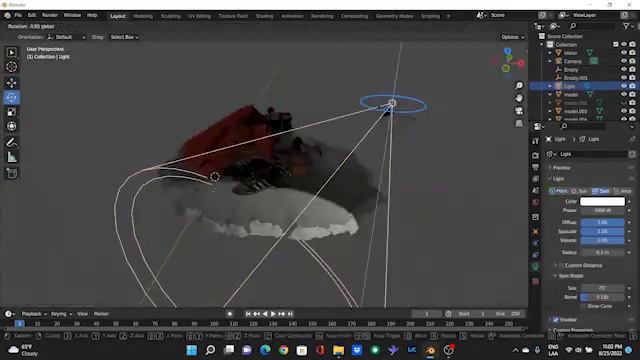The height and width of the screenshot is (360, 640).
Task: Hide the Light object in viewport
Action: pyautogui.click(x=624, y=86)
